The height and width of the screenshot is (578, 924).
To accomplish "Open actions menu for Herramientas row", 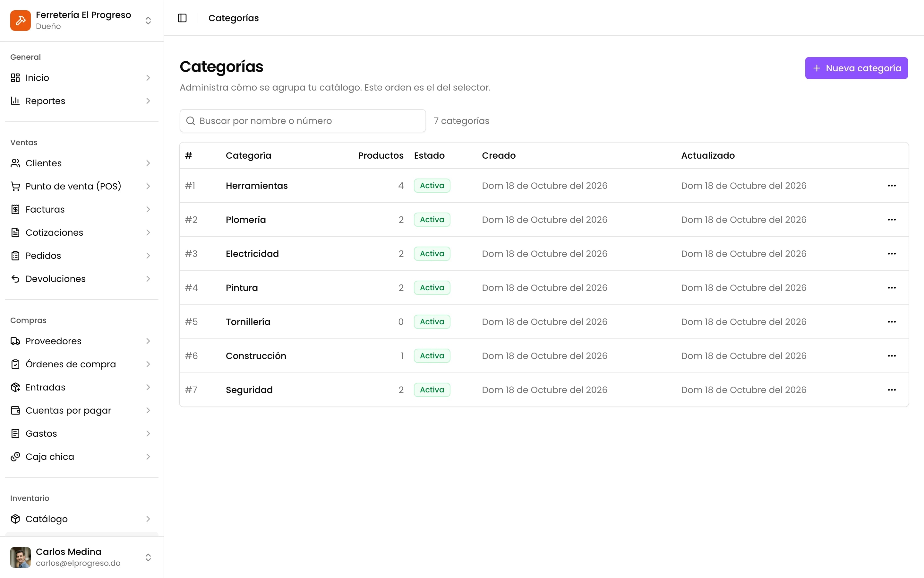I will click(892, 186).
